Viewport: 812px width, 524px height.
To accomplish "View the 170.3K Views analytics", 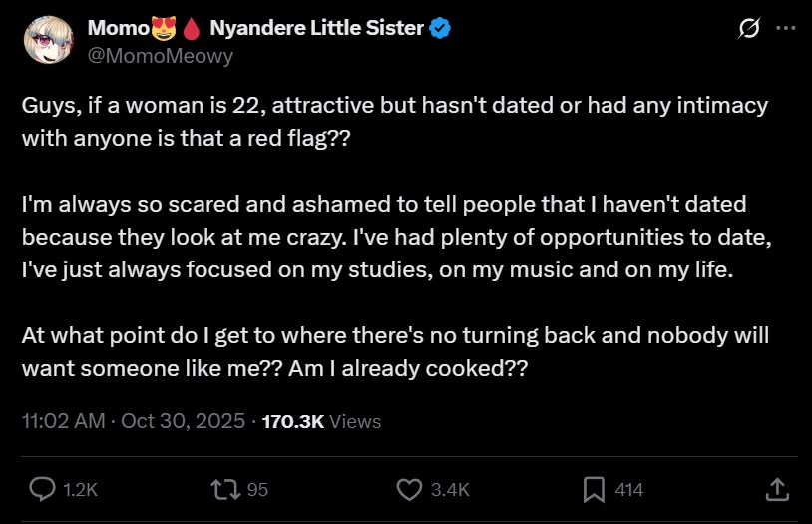I will 321,421.
